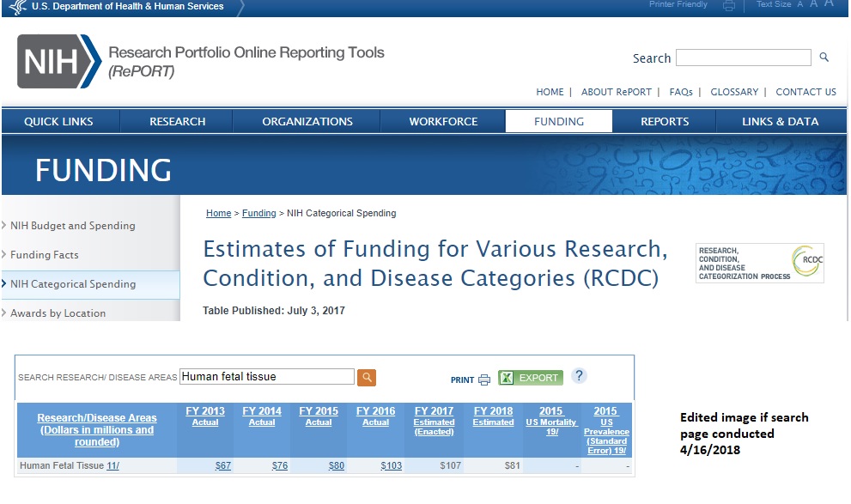Click the PRINT label

[462, 380]
